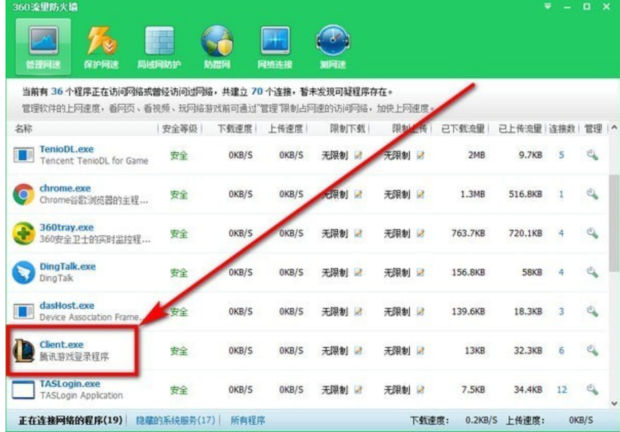The image size is (620, 432).
Task: Click the 360tray.exe program icon
Action: coord(23,233)
